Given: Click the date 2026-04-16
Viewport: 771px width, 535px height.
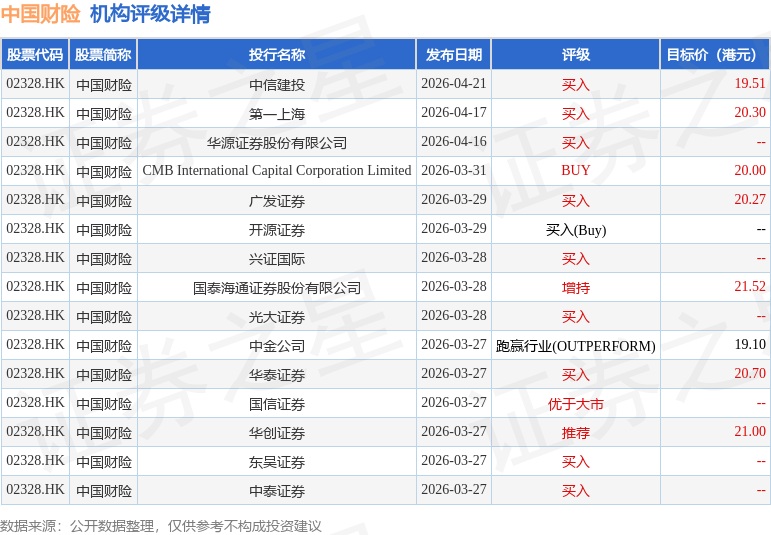Looking at the screenshot, I should click(454, 141).
